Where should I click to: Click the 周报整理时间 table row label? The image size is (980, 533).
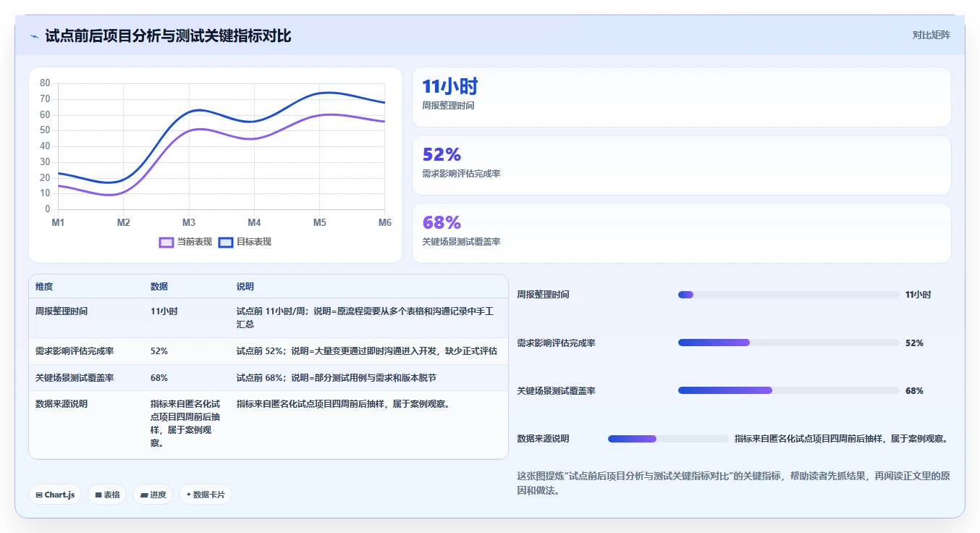coord(62,311)
